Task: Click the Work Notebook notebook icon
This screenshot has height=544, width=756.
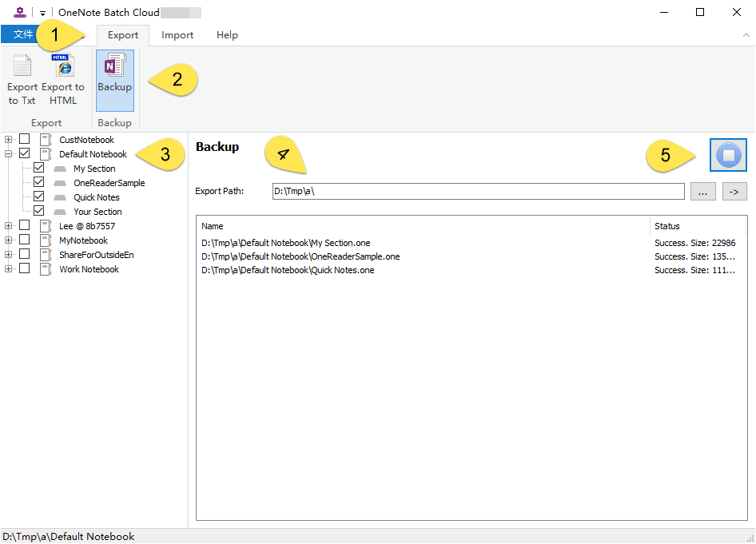Action: click(x=46, y=269)
